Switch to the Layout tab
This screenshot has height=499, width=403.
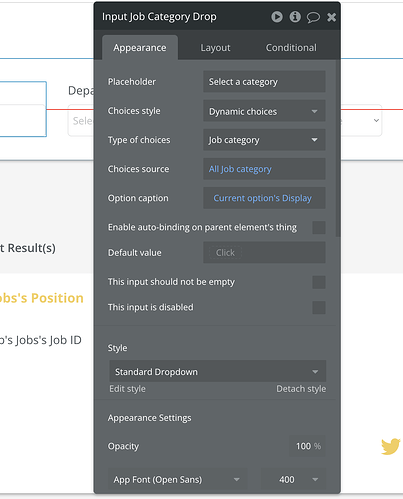coord(215,48)
